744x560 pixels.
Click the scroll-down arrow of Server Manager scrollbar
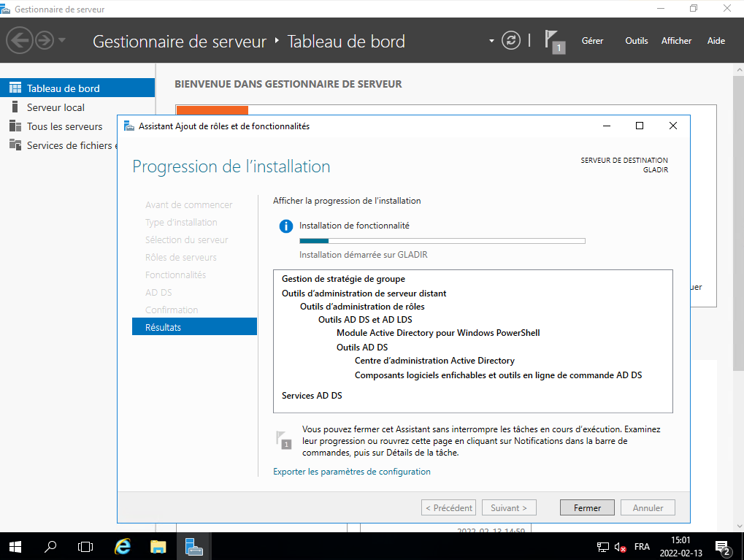(x=739, y=526)
